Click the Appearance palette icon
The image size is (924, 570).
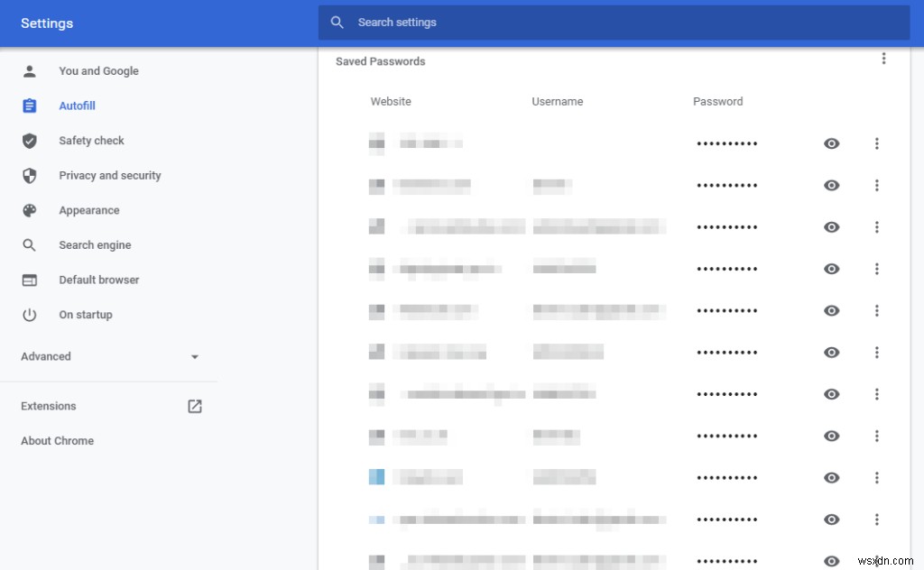(30, 210)
